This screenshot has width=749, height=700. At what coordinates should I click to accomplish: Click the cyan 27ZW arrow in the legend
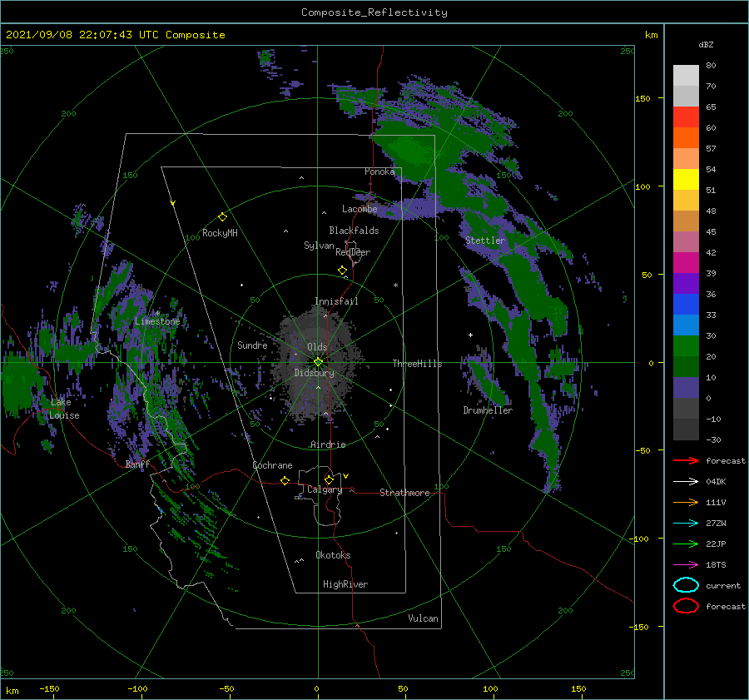pos(686,524)
